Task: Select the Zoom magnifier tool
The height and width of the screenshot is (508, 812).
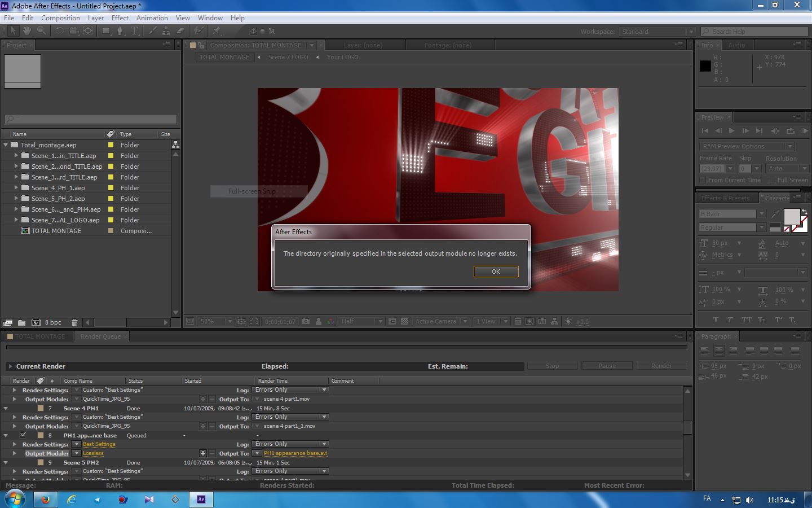Action: 42,31
